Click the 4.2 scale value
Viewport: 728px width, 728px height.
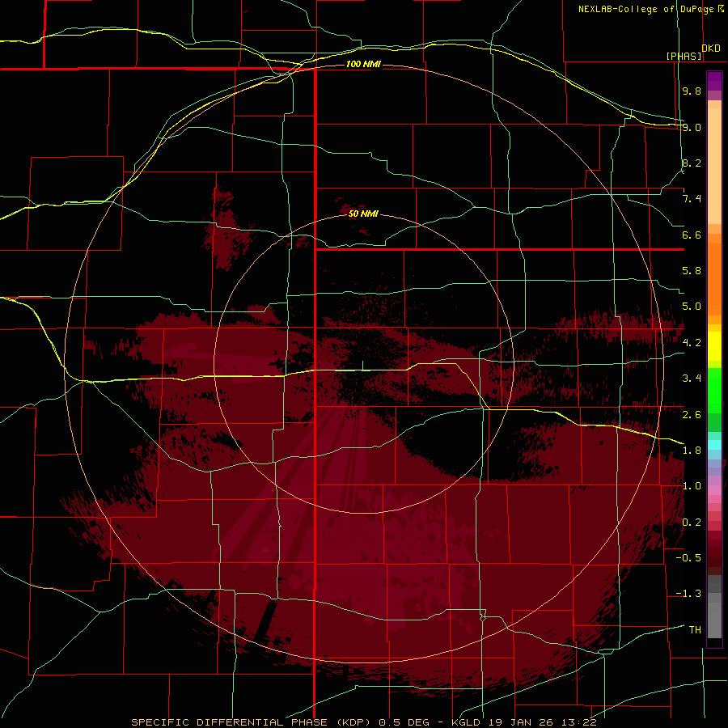(x=692, y=343)
